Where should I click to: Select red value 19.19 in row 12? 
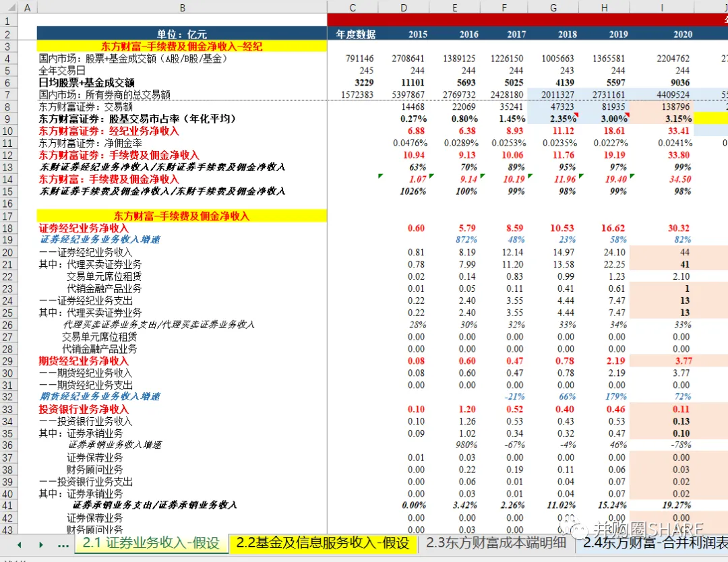pyautogui.click(x=613, y=155)
